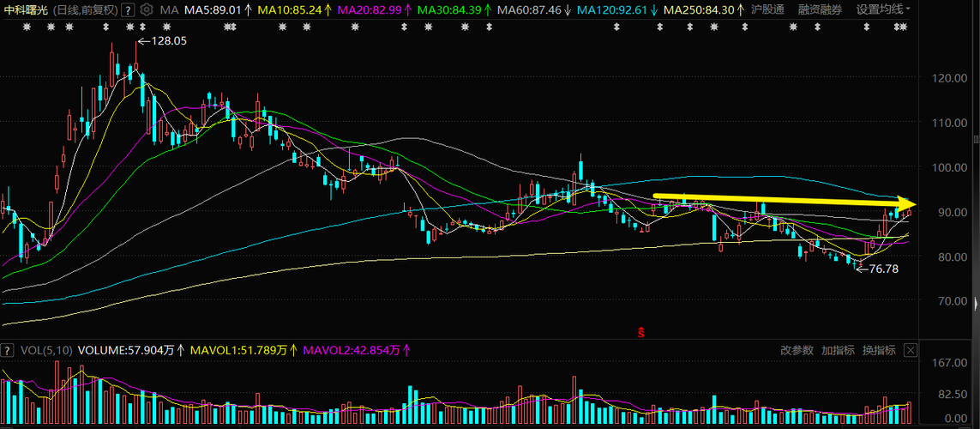The image size is (980, 429).
Task: Click the side panel handle near 70.00
Action: 977,303
